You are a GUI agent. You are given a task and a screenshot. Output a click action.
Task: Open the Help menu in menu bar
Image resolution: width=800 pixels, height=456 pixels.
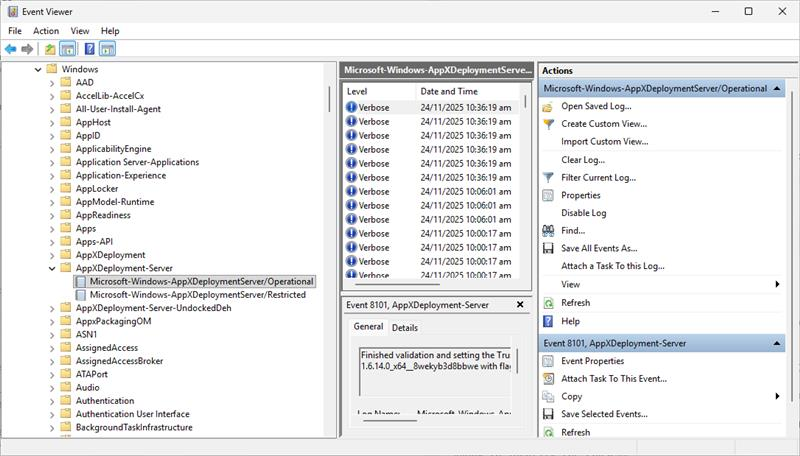tap(110, 31)
